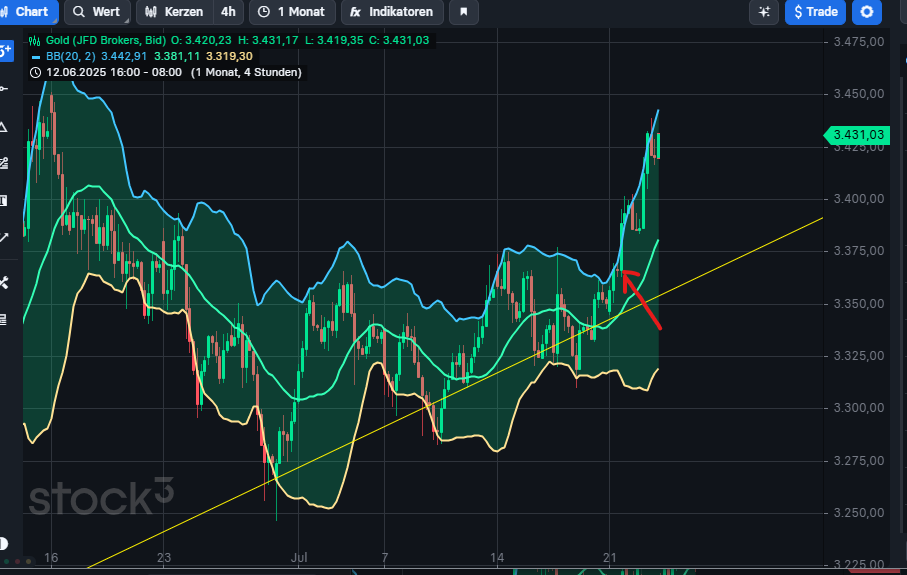This screenshot has width=907, height=575.
Task: Select the arrow drawing tool
Action: tap(4, 238)
